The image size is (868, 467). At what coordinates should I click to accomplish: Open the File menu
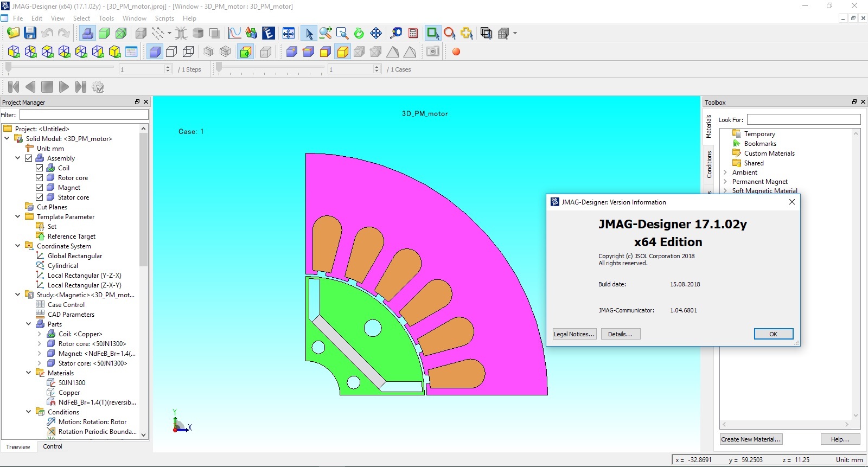coord(18,18)
